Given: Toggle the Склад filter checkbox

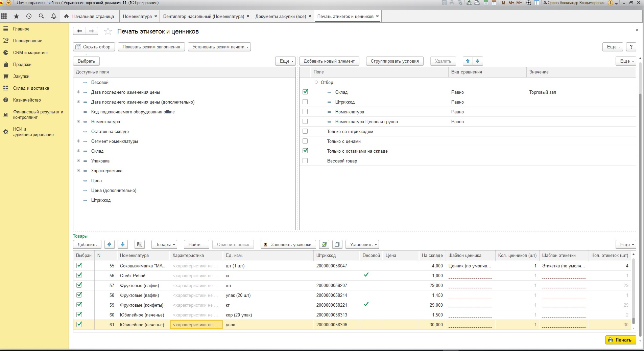Looking at the screenshot, I should click(305, 92).
